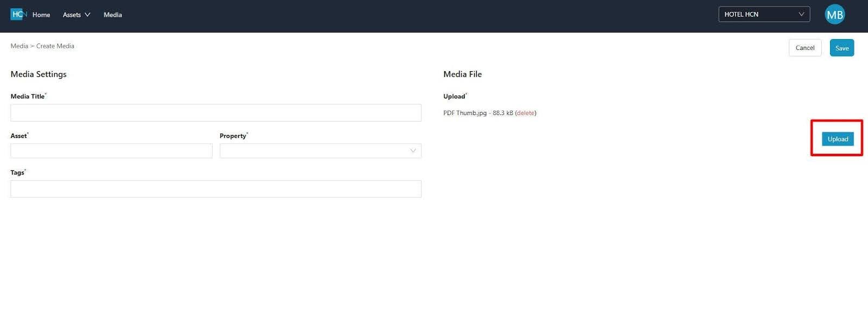Image resolution: width=868 pixels, height=310 pixels.
Task: Cancel creating the media
Action: (x=805, y=48)
